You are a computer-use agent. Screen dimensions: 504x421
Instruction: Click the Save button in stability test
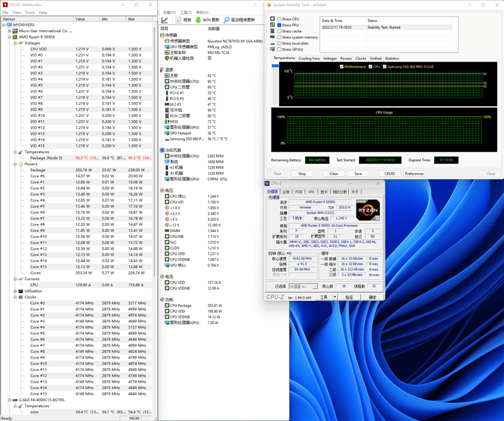click(x=358, y=174)
